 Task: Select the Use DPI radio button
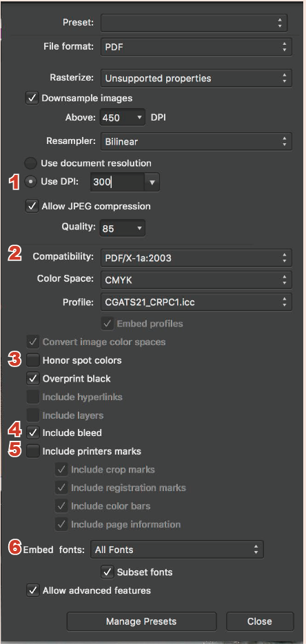[x=30, y=182]
